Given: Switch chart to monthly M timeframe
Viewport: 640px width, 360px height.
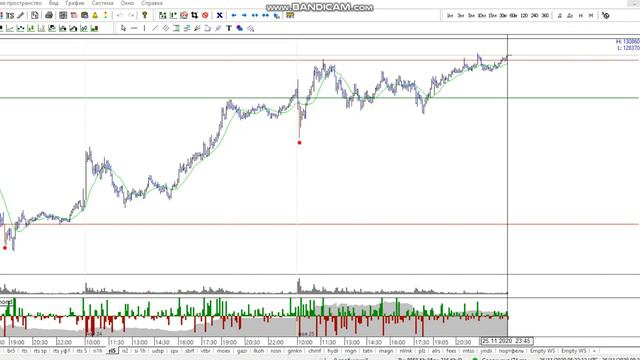Looking at the screenshot, I should pyautogui.click(x=591, y=16).
